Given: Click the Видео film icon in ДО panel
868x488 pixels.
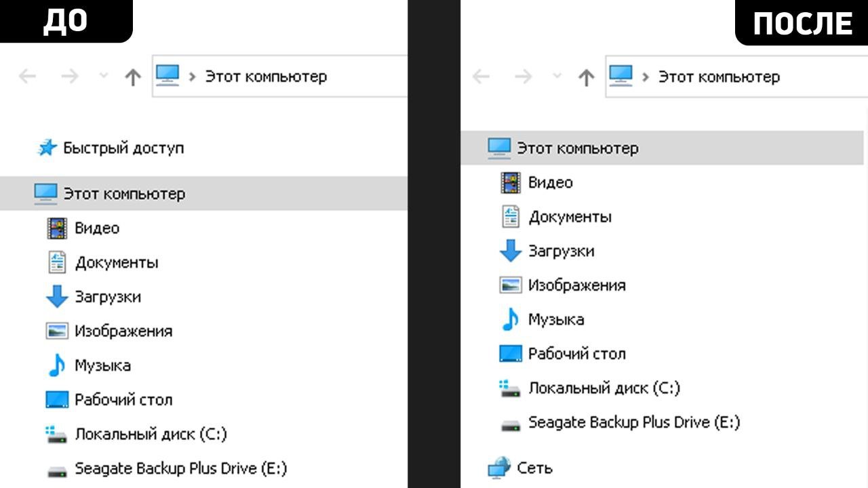Looking at the screenshot, I should click(57, 228).
